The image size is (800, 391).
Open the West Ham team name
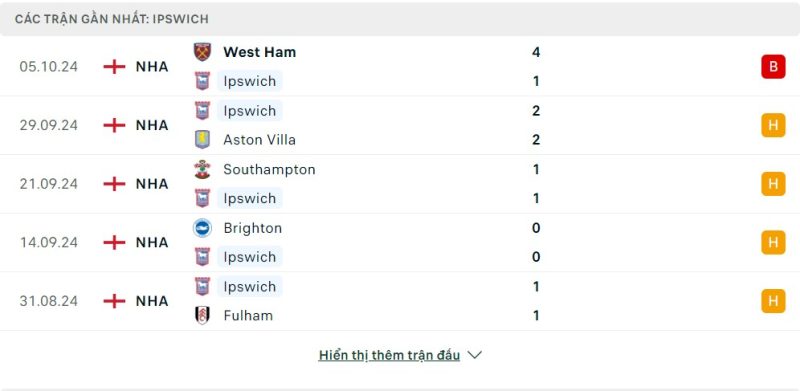[259, 52]
